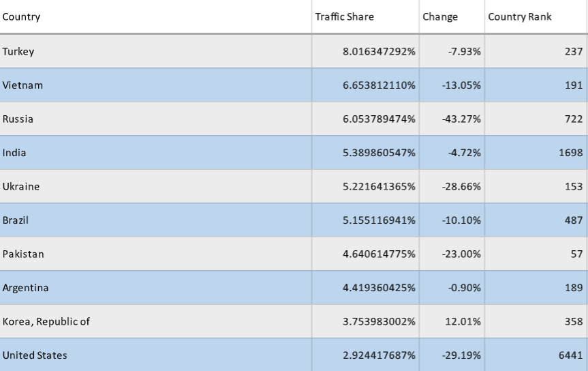Select the Country Rank column header
This screenshot has width=588, height=371.
click(x=519, y=17)
